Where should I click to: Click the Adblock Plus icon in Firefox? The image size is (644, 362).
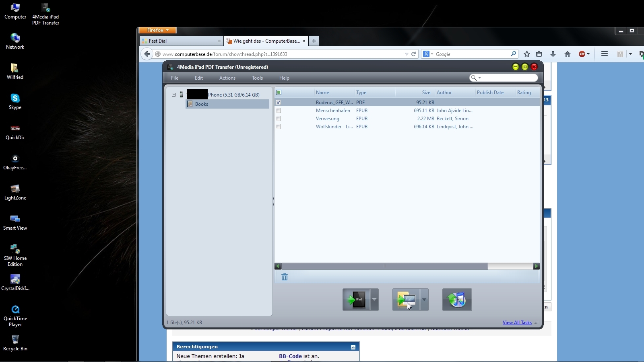coord(582,54)
